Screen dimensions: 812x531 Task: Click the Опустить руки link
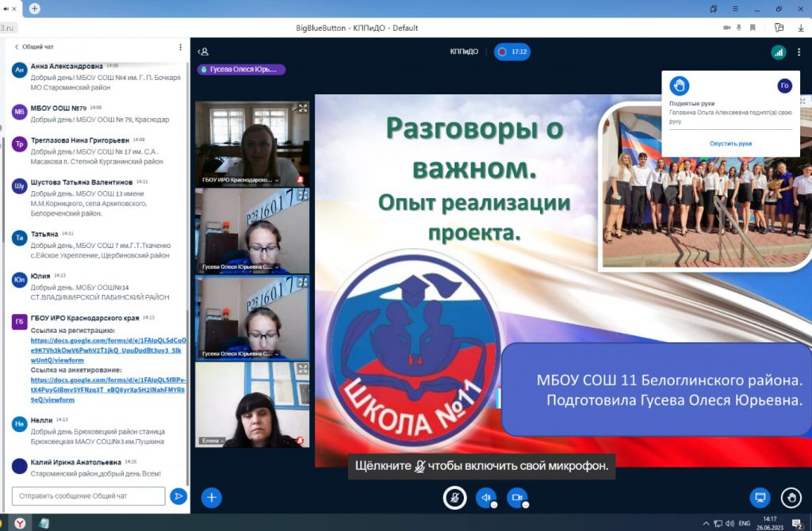[x=730, y=143]
